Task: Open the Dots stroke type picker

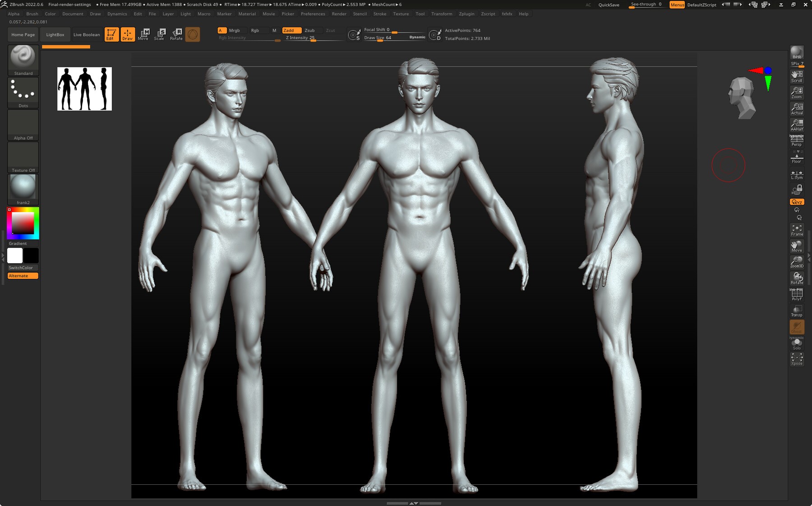Action: click(x=23, y=93)
